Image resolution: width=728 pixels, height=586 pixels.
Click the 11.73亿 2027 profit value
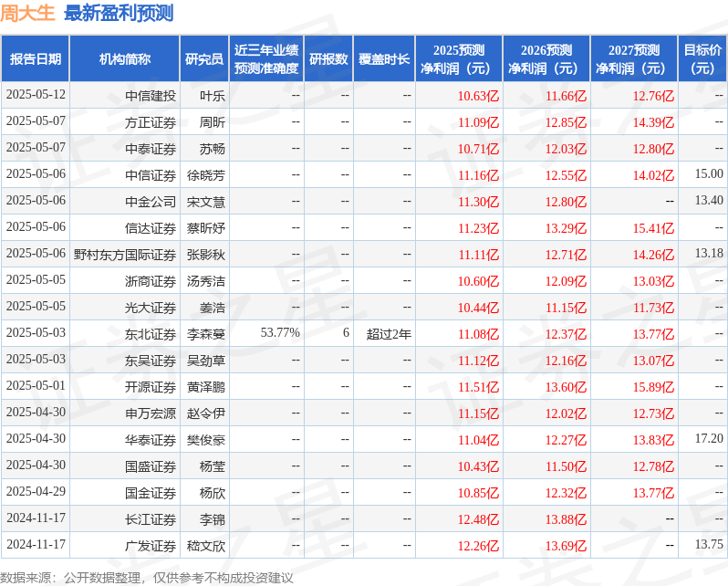click(653, 308)
